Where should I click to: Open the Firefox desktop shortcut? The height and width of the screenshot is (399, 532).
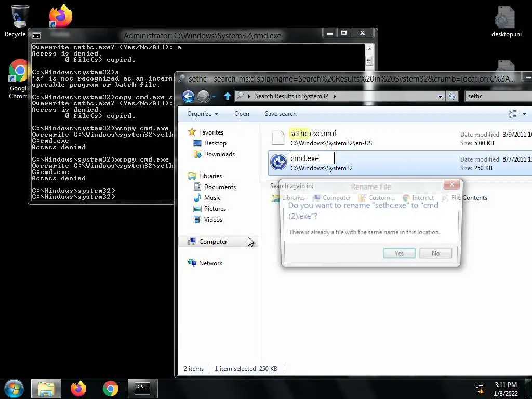60,16
